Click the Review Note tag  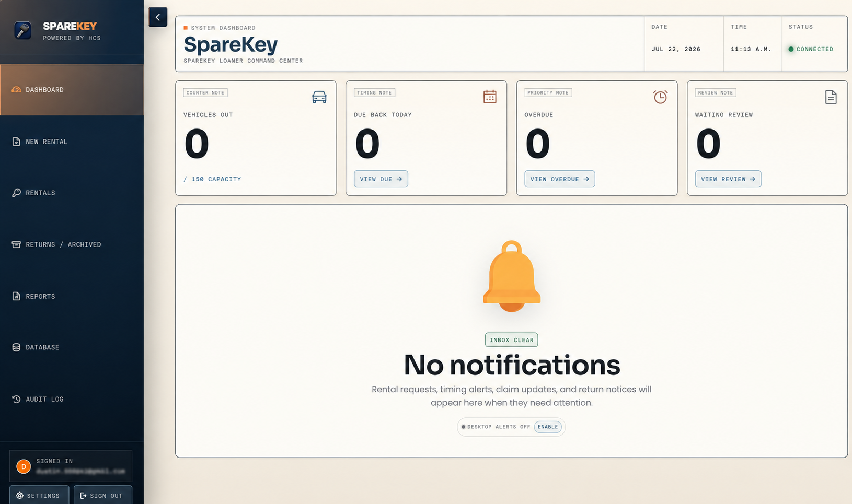(x=716, y=93)
